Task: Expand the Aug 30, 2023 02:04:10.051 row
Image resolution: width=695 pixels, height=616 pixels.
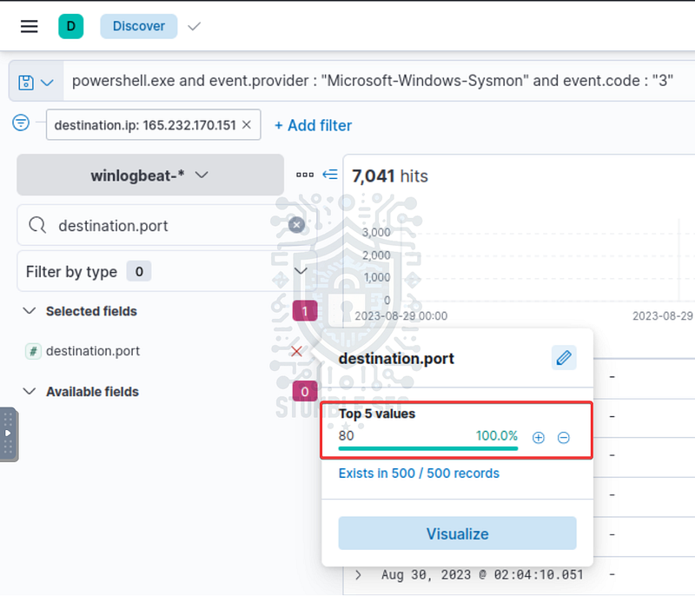Action: pyautogui.click(x=358, y=575)
